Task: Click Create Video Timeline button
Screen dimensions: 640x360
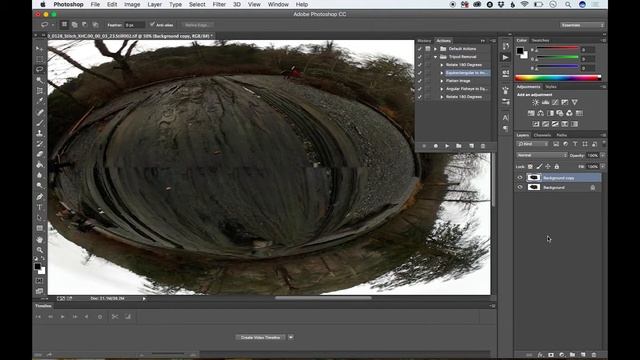Action: pyautogui.click(x=260, y=338)
